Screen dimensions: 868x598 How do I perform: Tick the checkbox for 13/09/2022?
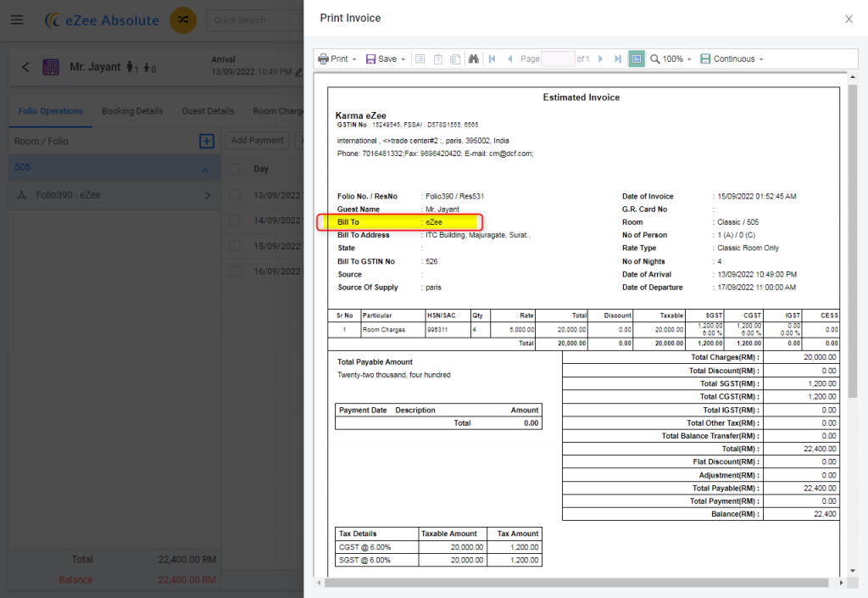(235, 195)
